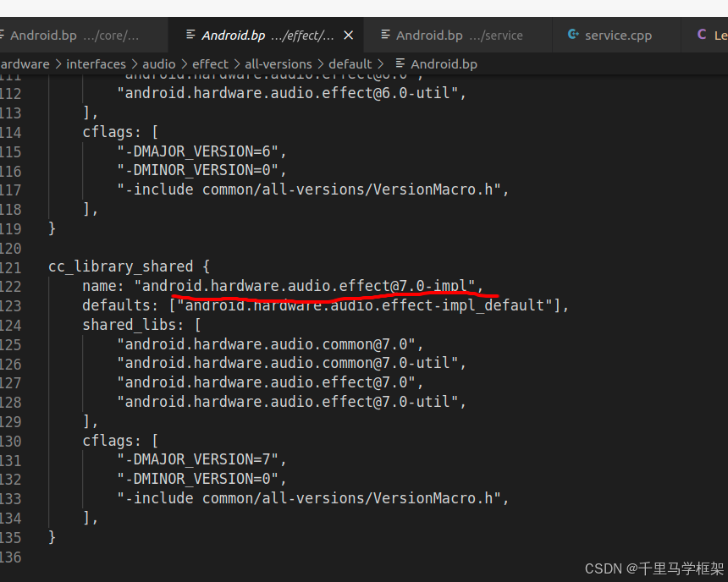Close the Android.bp .../effect tab
Viewport: 728px width, 582px height.
tap(348, 36)
